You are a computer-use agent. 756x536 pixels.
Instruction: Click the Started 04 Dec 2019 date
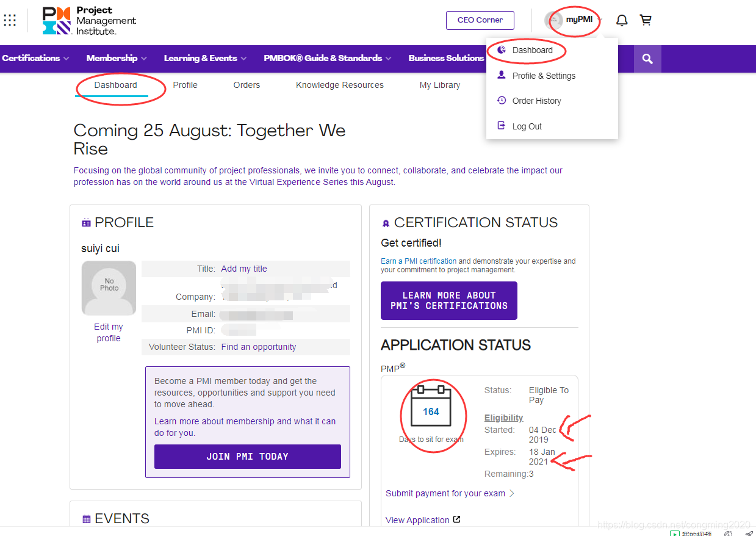click(x=542, y=435)
